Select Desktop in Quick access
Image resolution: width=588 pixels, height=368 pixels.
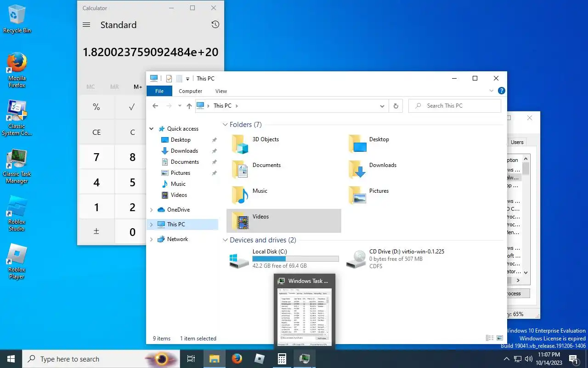pyautogui.click(x=181, y=140)
